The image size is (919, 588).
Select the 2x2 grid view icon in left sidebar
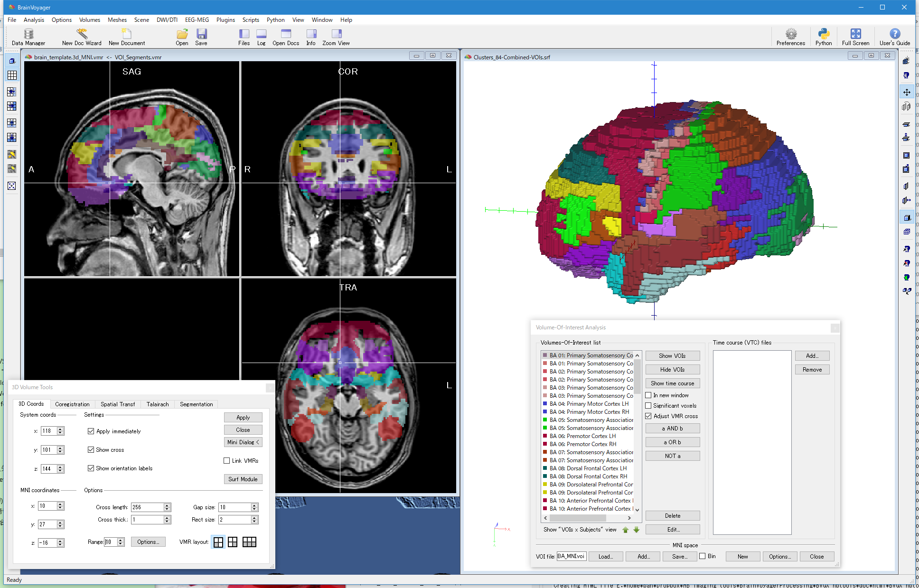pos(12,75)
